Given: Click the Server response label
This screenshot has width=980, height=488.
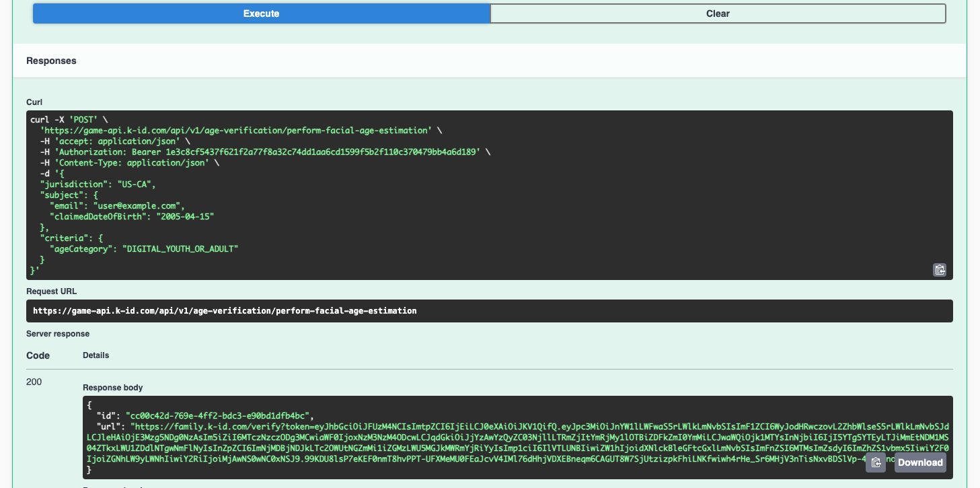Looking at the screenshot, I should click(x=58, y=333).
